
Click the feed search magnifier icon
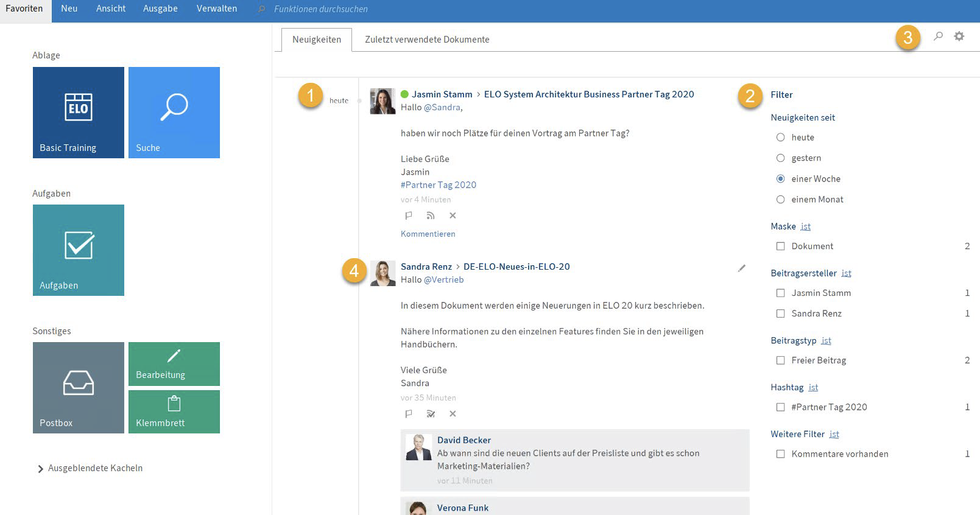click(x=938, y=37)
